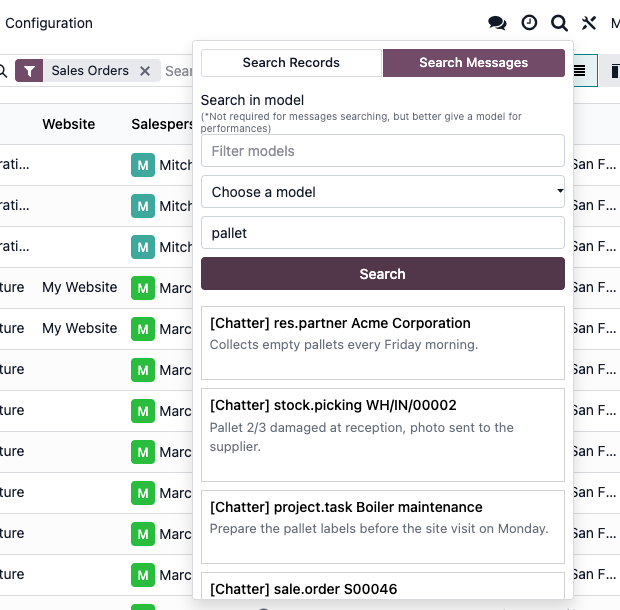Click the global search magnifier icon
This screenshot has width=620, height=610.
[x=559, y=23]
